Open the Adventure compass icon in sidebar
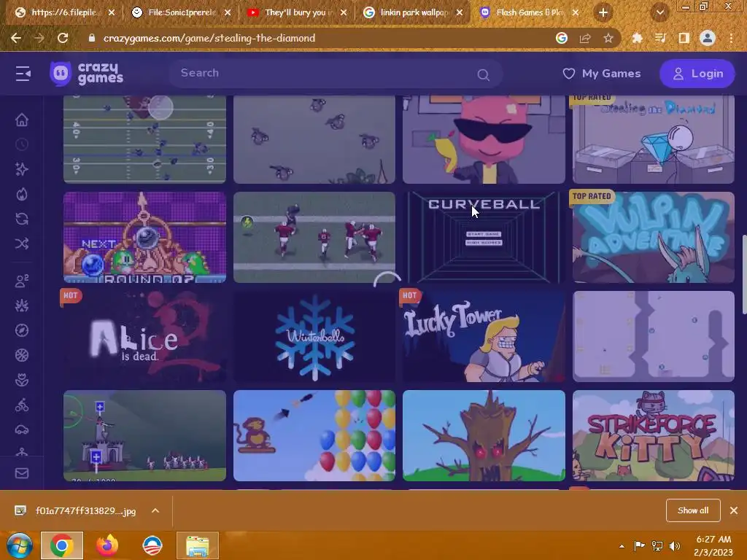The image size is (747, 560). point(22,330)
